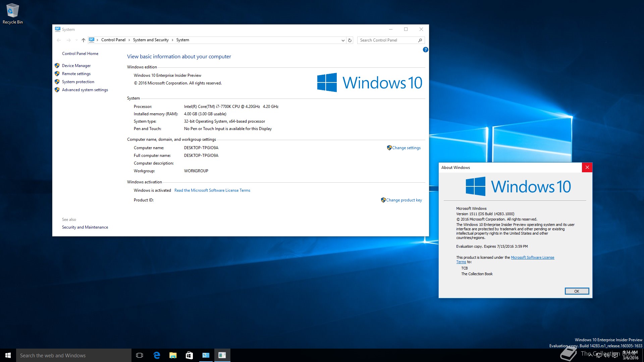Click the search magnifier icon
Image resolution: width=644 pixels, height=362 pixels.
pos(420,40)
